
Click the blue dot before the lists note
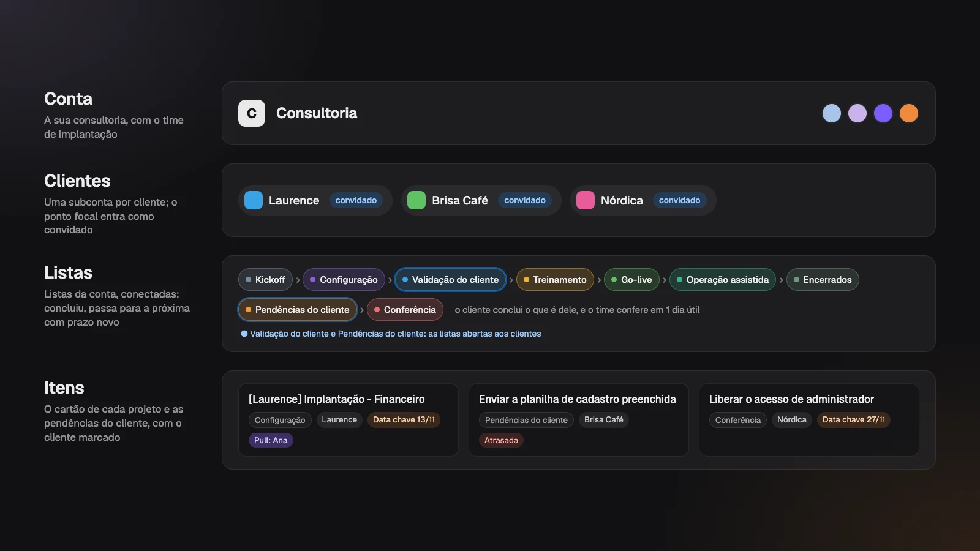(244, 334)
